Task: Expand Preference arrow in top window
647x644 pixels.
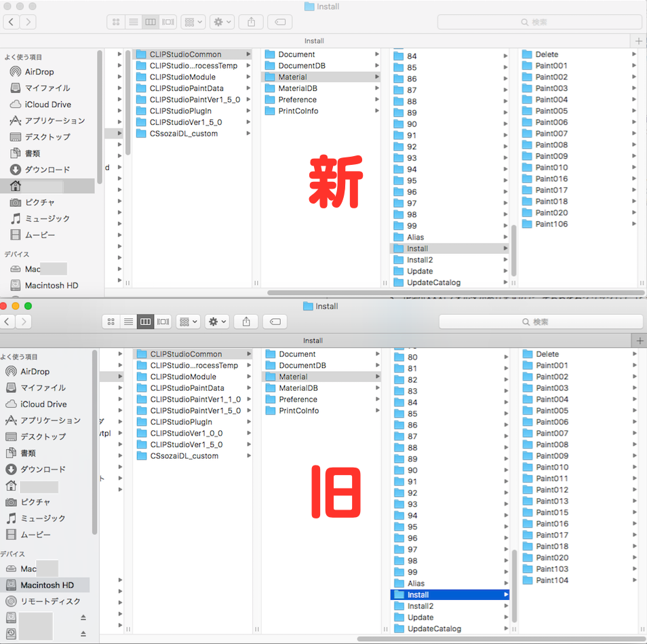Action: point(377,100)
